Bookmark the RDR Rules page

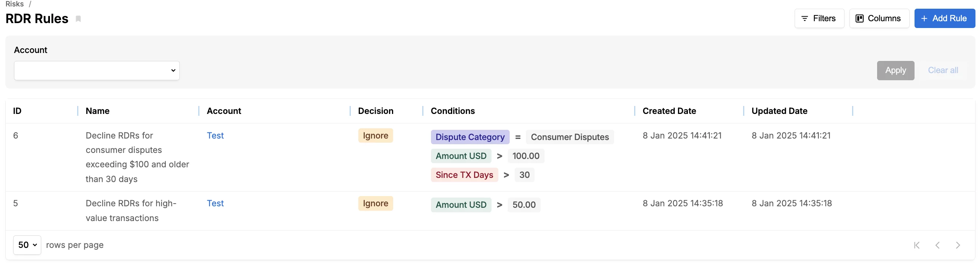click(x=78, y=19)
